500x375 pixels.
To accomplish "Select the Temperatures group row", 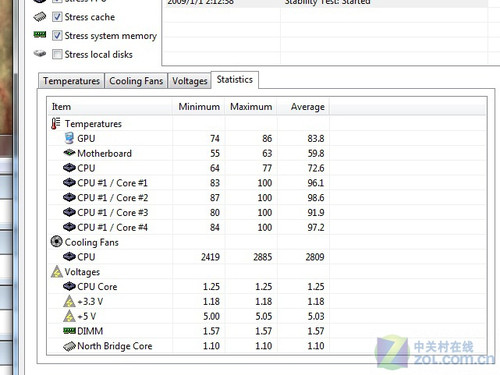I will (93, 124).
